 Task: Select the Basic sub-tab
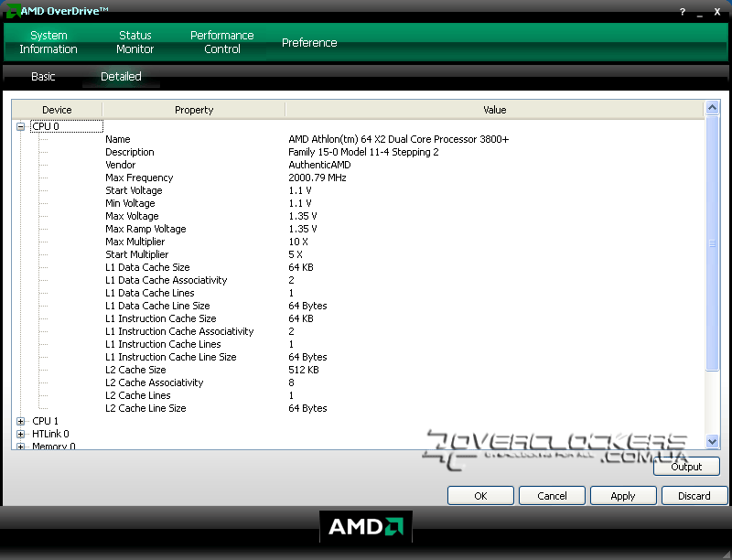coord(43,77)
